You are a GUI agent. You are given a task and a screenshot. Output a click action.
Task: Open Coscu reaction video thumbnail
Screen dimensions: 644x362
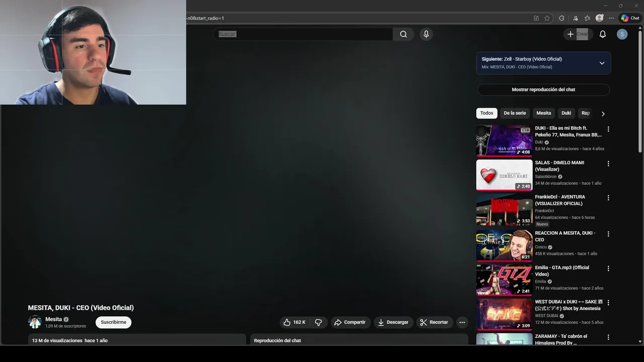click(x=504, y=245)
